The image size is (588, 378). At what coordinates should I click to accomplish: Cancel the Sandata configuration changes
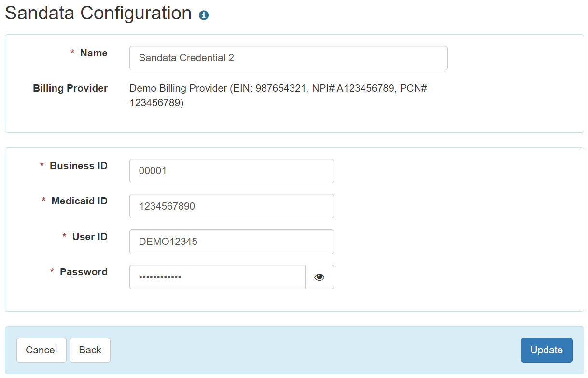(42, 350)
